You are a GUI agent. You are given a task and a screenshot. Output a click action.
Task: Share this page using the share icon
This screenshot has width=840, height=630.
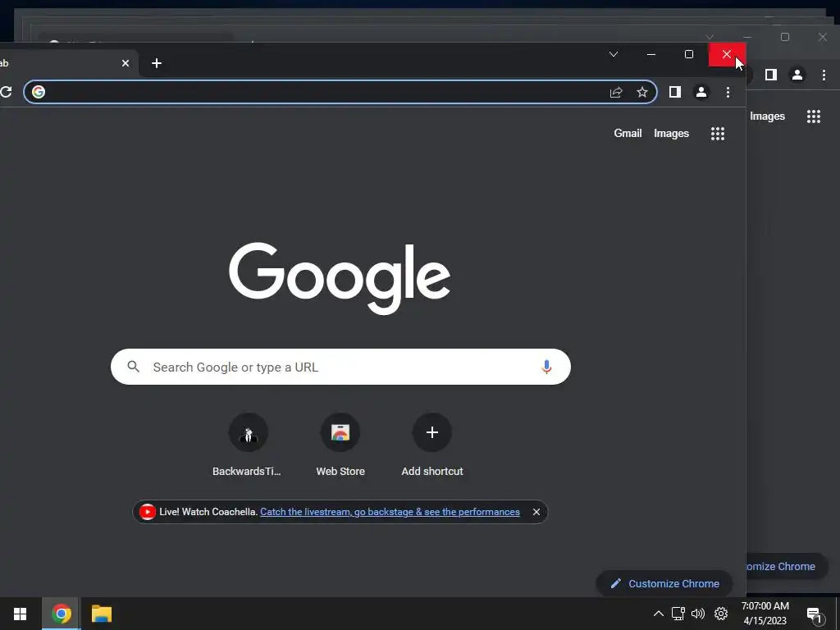(616, 92)
